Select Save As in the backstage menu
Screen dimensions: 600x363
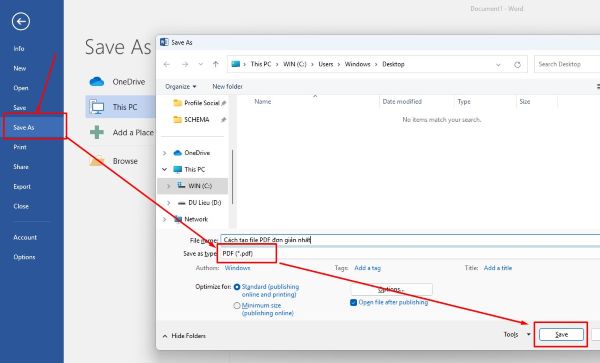(24, 127)
